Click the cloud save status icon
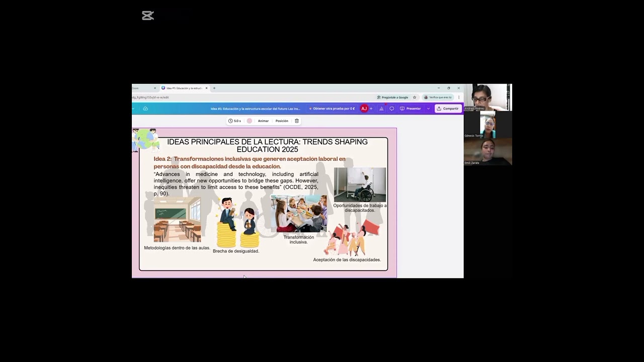The image size is (644, 362). click(145, 109)
